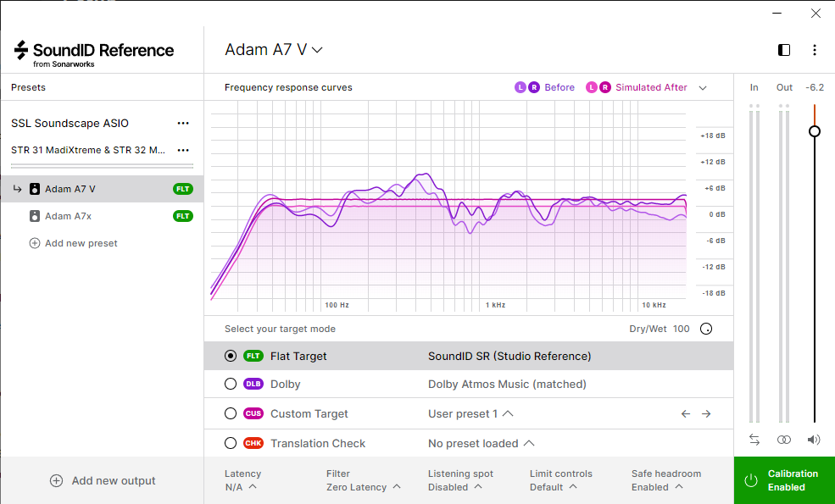Click the signal flow swap arrows icon
The height and width of the screenshot is (504, 835).
tap(754, 439)
